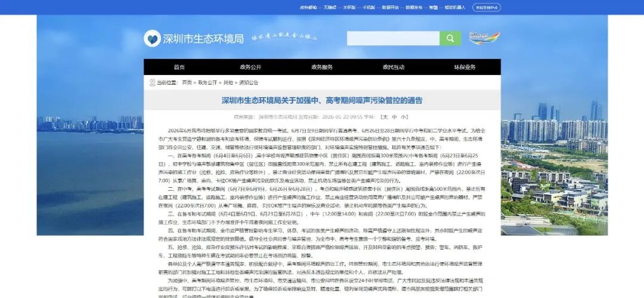Switch to 繁體 traditional Chinese
The width and height of the screenshot is (644, 298).
[x=434, y=7]
